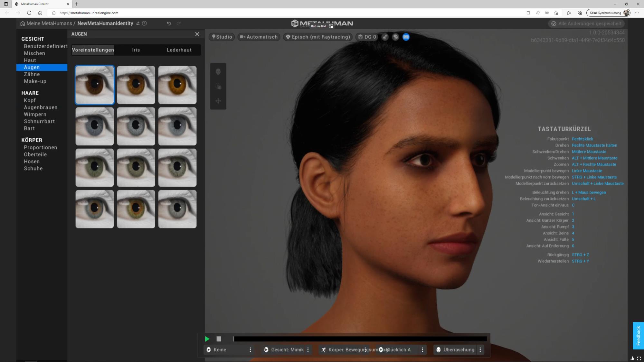Open the DG 0 level of detail dropdown
The width and height of the screenshot is (644, 362).
[x=367, y=37]
